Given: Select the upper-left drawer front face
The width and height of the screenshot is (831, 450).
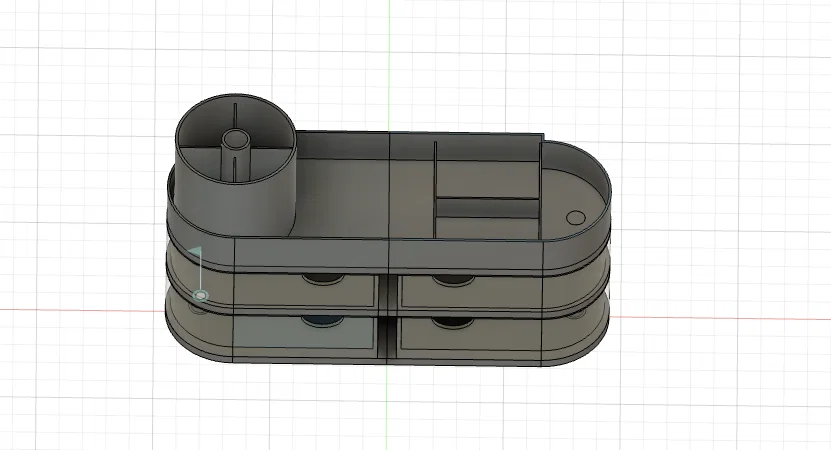Looking at the screenshot, I should [306, 290].
